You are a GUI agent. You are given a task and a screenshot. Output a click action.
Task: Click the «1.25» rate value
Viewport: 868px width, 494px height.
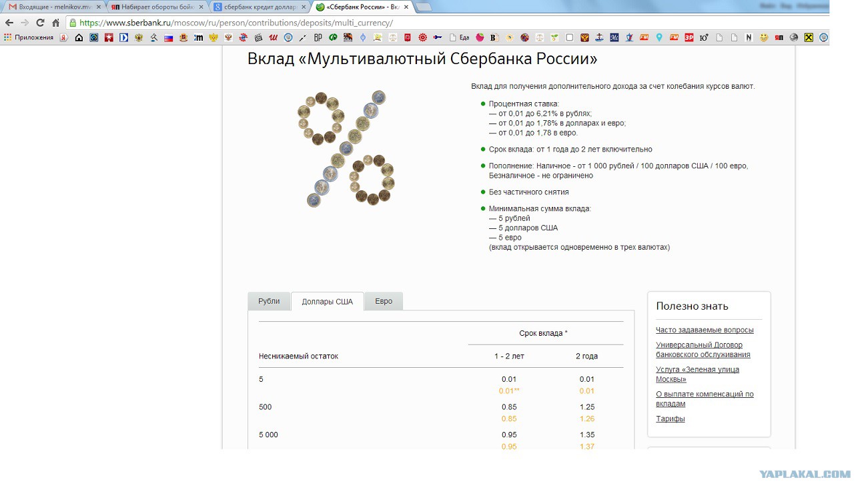[586, 407]
